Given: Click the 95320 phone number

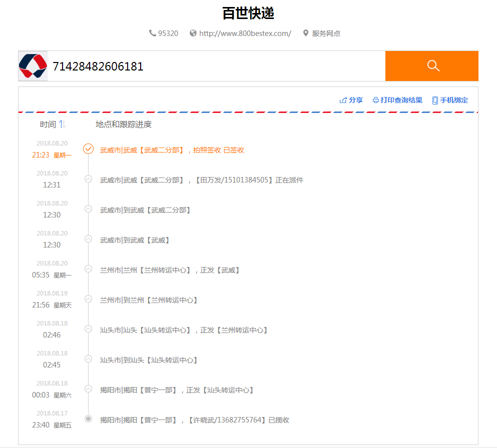Looking at the screenshot, I should [168, 33].
